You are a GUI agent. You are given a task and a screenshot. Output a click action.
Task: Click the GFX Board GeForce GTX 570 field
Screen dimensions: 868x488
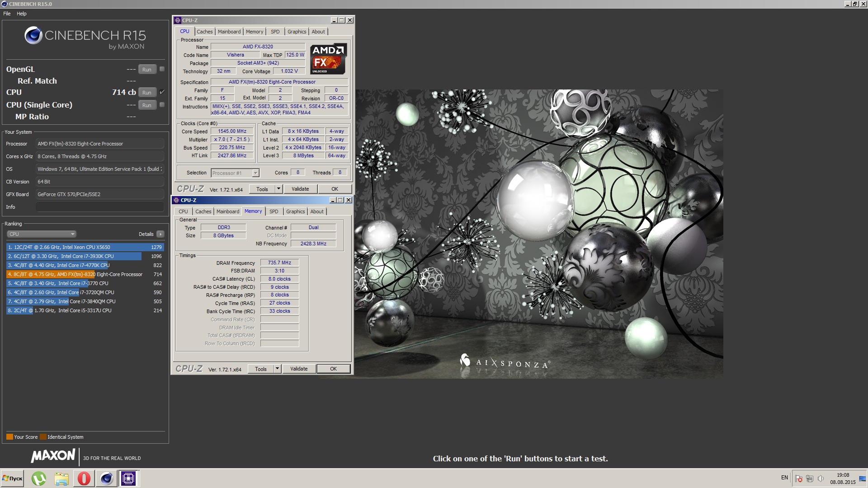coord(100,194)
